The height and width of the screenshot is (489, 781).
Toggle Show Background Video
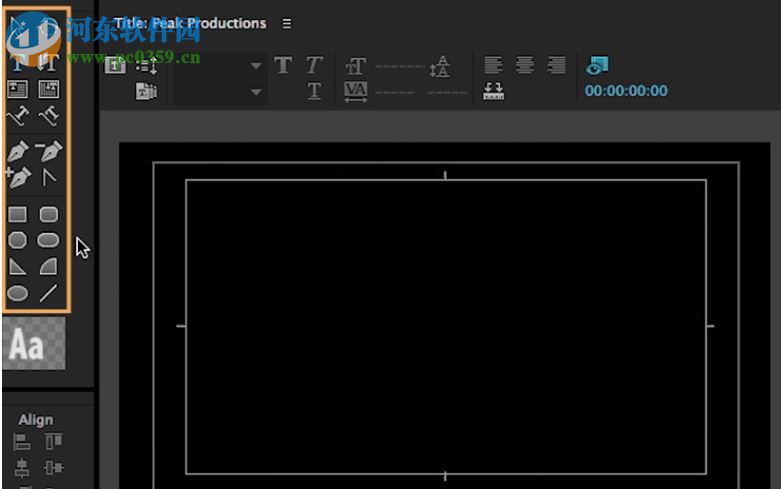[597, 65]
